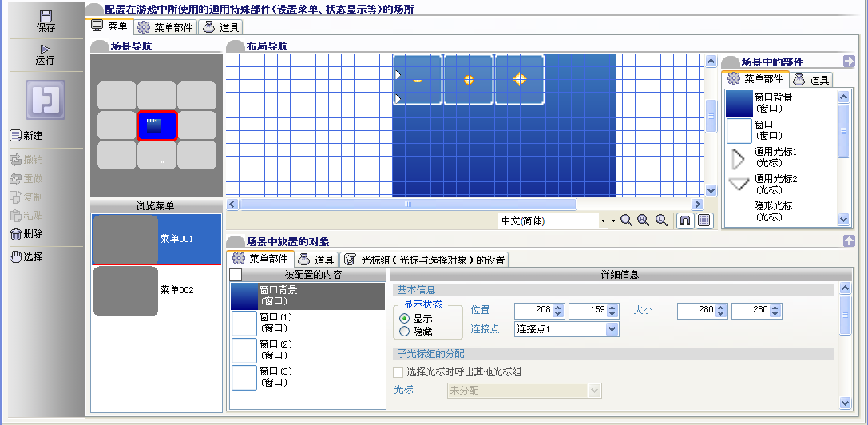
Task: Click detail panel scrollbar up arrow
Action: pyautogui.click(x=846, y=288)
